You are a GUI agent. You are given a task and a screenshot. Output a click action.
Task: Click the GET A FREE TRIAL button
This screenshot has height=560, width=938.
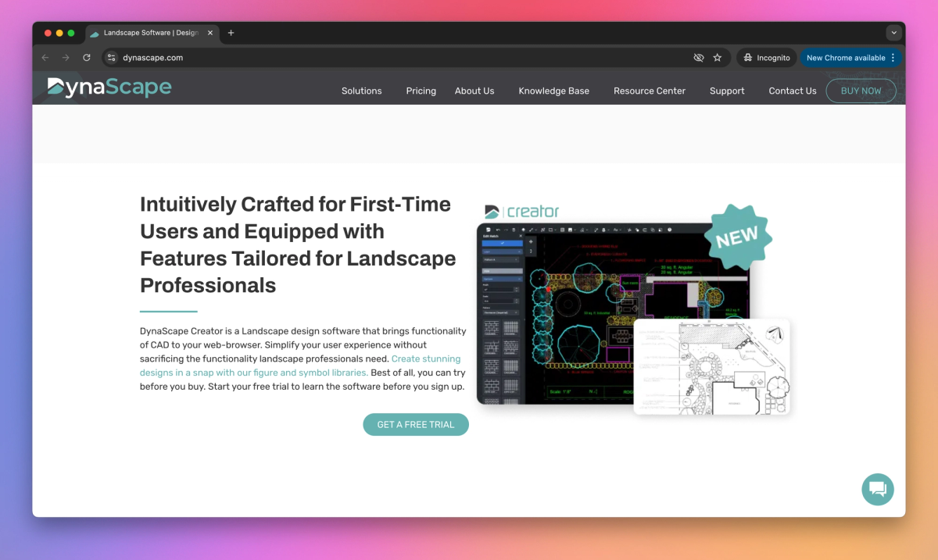tap(416, 424)
